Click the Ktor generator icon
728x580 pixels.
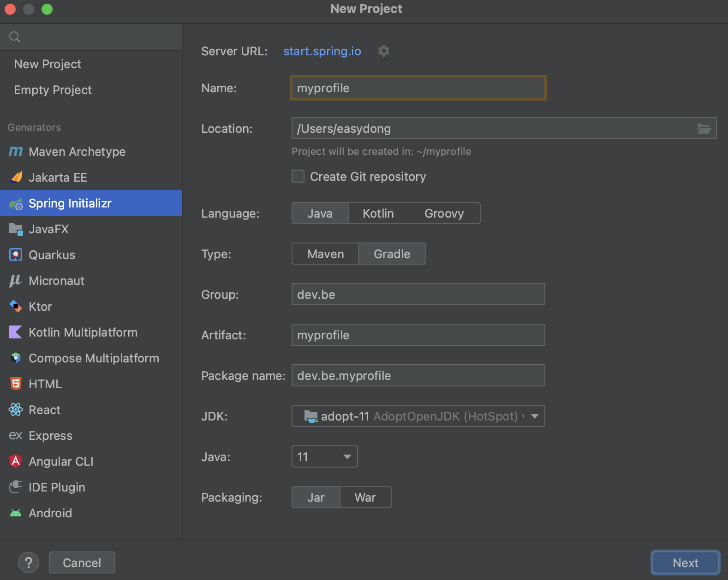[x=16, y=306]
